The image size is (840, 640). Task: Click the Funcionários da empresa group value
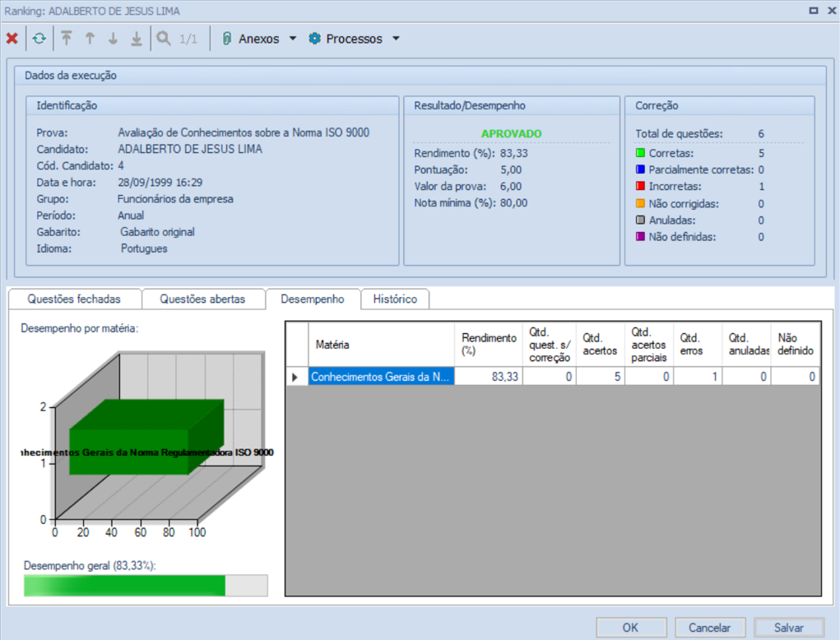point(175,199)
